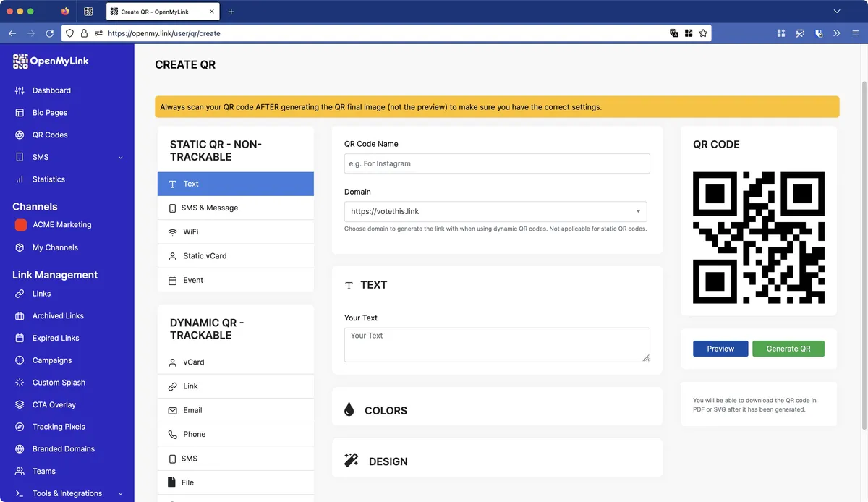
Task: Focus the QR Code Name input field
Action: pos(497,163)
